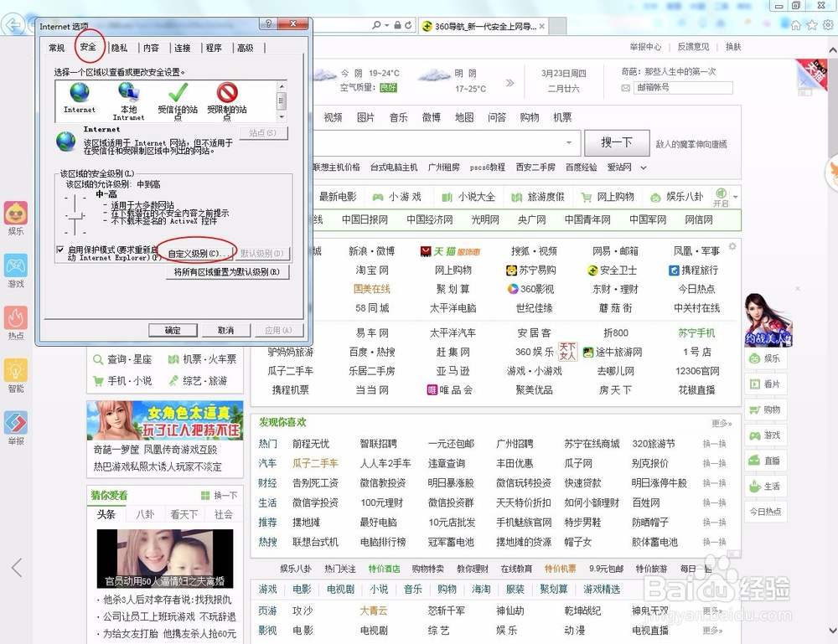Click the browser back arrow button
The image size is (838, 644).
[x=12, y=25]
